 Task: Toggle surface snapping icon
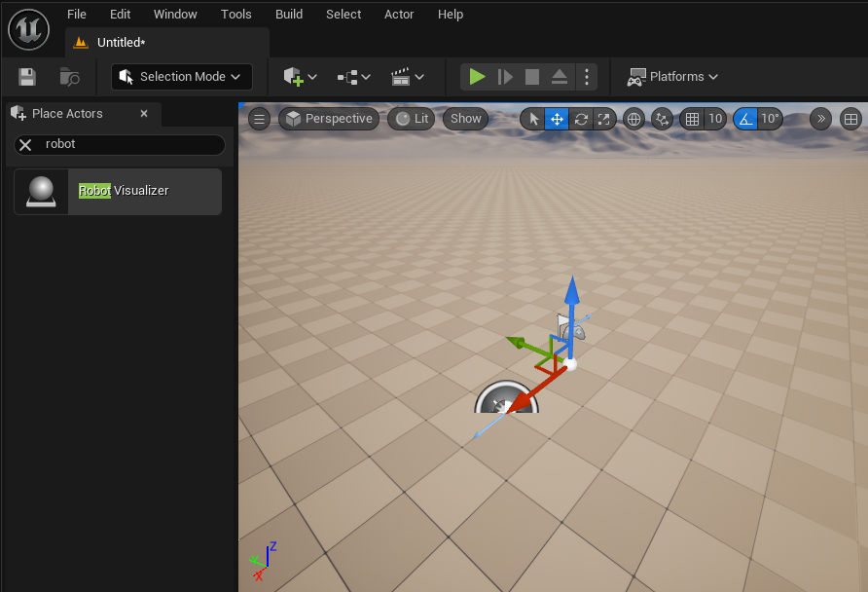tap(662, 119)
